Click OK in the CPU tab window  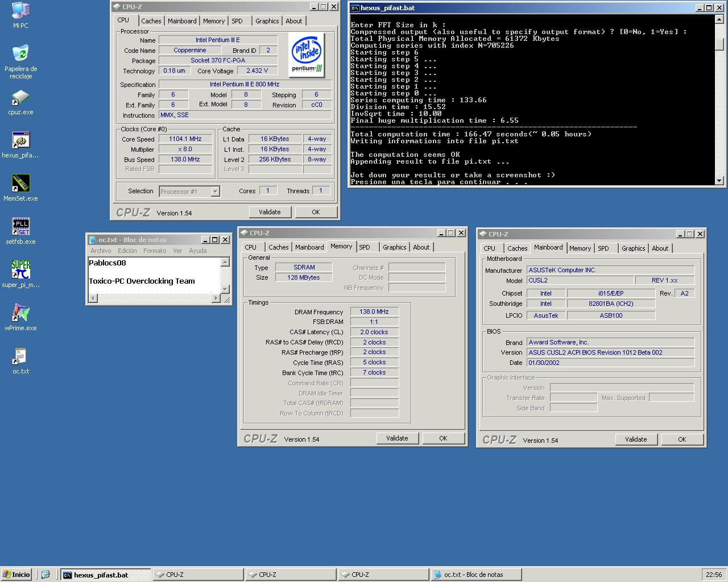316,212
